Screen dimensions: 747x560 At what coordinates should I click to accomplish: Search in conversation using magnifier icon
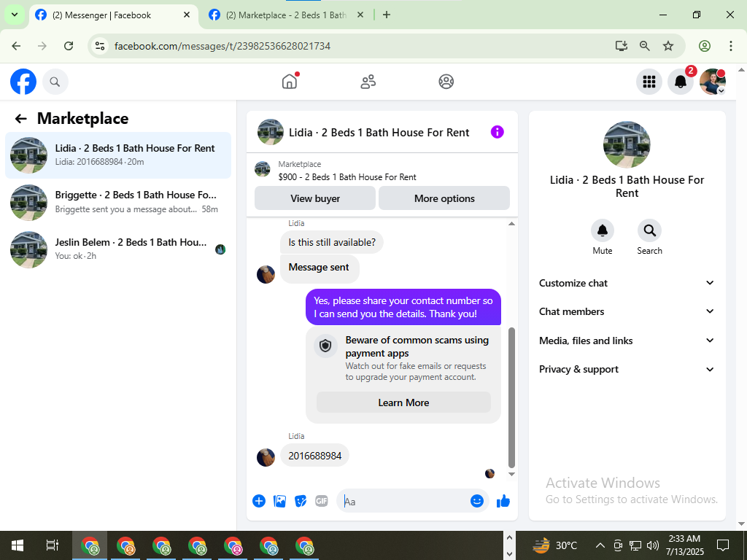click(x=649, y=230)
